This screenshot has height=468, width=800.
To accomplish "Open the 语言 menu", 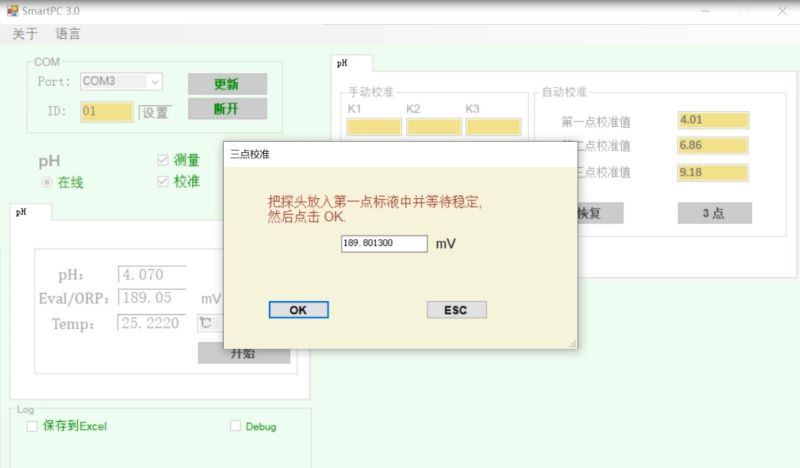I will pyautogui.click(x=68, y=34).
